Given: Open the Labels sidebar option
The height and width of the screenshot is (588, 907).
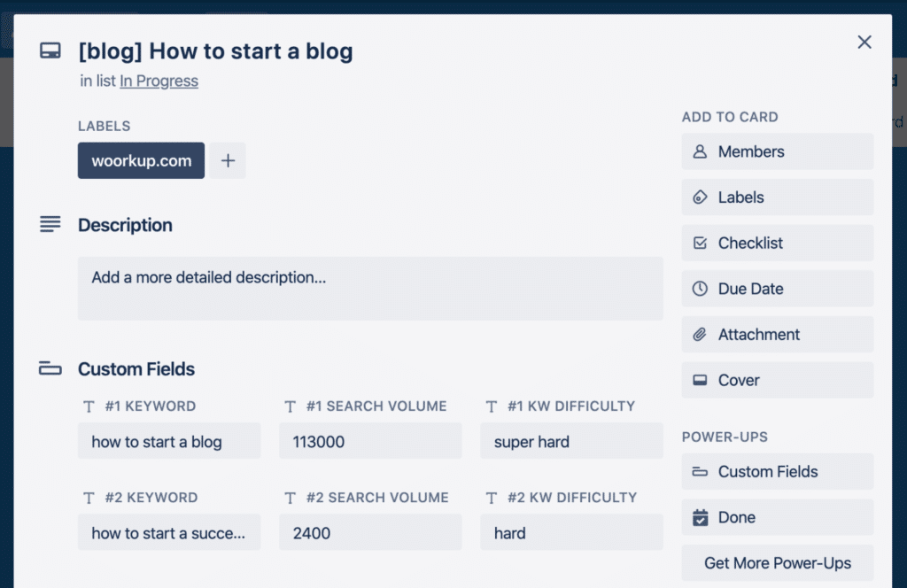Looking at the screenshot, I should pos(776,197).
